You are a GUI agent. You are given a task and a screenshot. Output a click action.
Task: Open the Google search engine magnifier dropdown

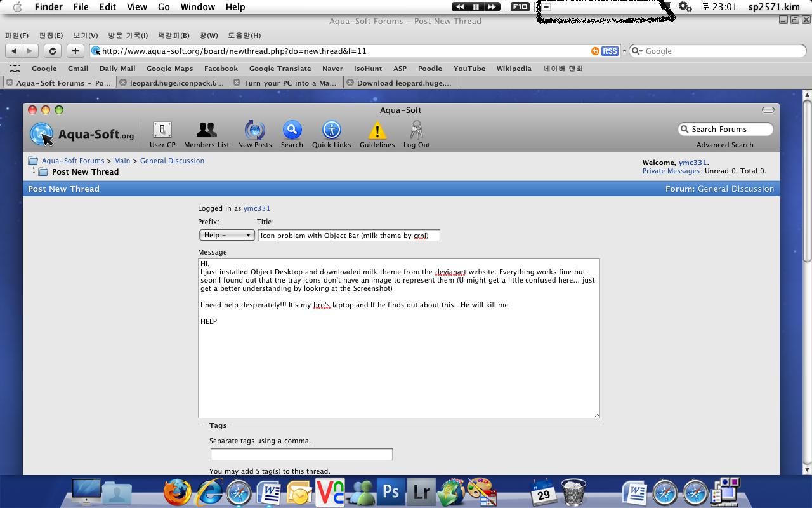click(x=637, y=51)
